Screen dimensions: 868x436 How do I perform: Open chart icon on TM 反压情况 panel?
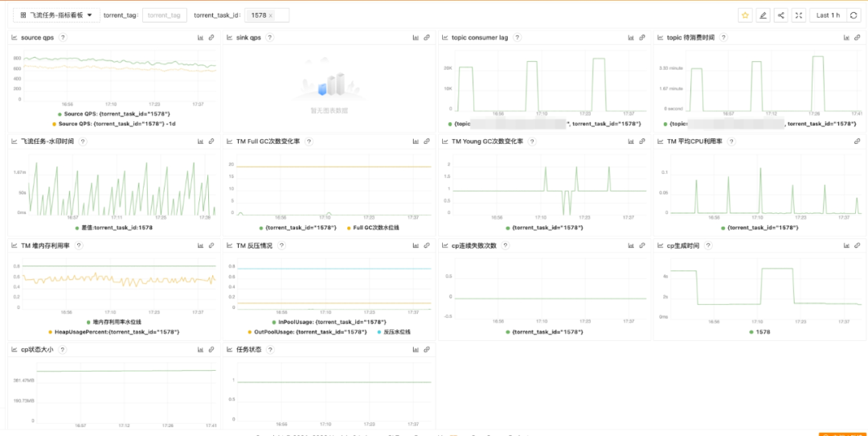(416, 245)
